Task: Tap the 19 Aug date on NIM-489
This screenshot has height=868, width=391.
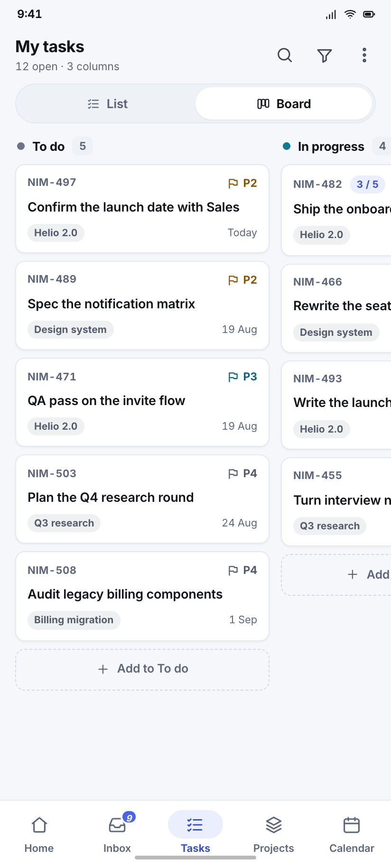Action: pos(240,330)
